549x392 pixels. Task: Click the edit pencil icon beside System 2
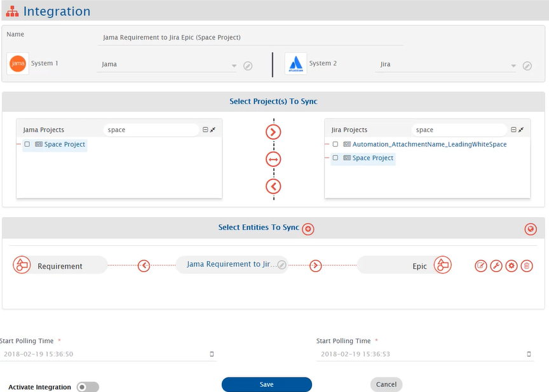pos(527,65)
